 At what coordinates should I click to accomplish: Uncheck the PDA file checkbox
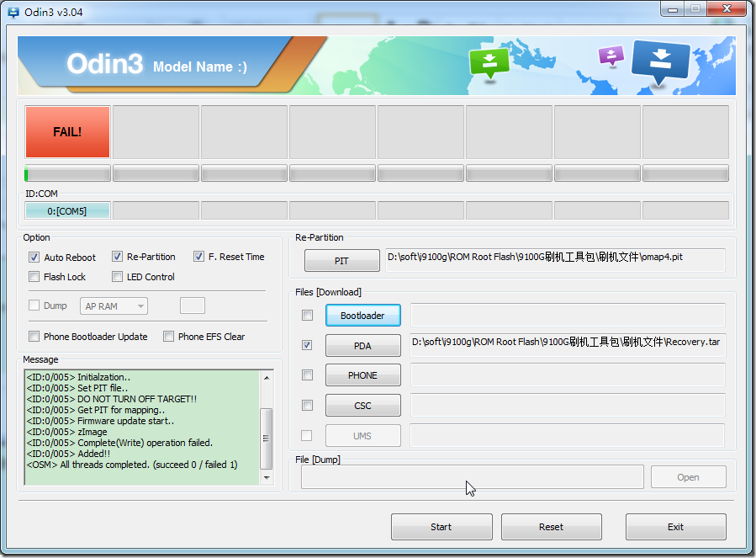(307, 346)
